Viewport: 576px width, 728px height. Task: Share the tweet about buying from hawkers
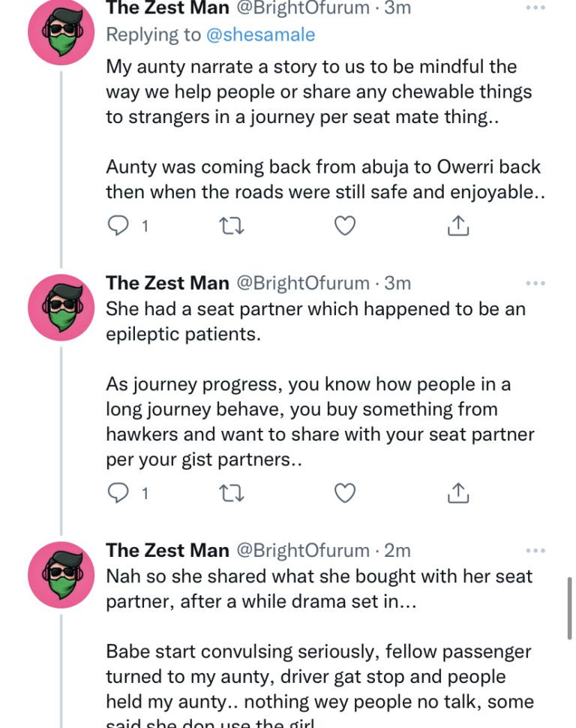[458, 493]
